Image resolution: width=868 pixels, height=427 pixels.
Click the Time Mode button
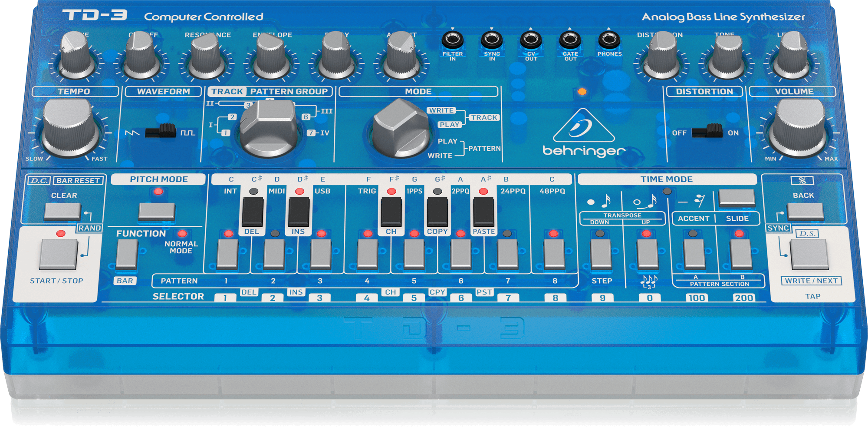[737, 198]
